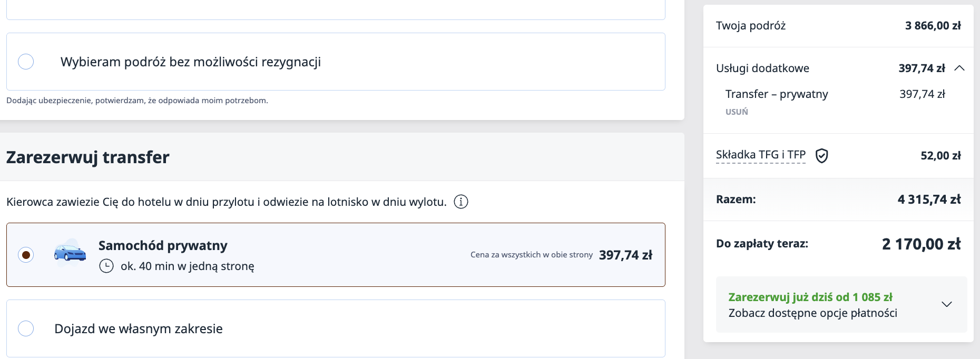Expand the payment options chevron
Viewport: 980px width, 359px height.
[947, 304]
